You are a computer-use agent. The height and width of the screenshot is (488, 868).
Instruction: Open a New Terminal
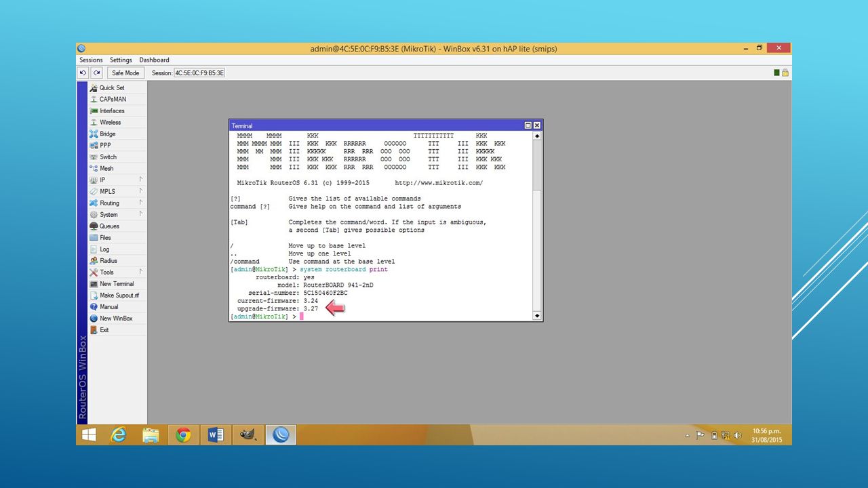[117, 283]
